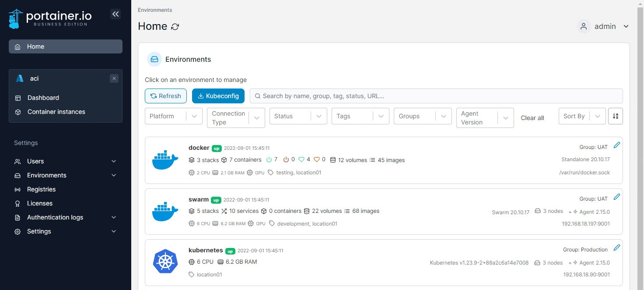The image size is (644, 290).
Task: Click '/var/run/docker.sock' text
Action: [584, 173]
